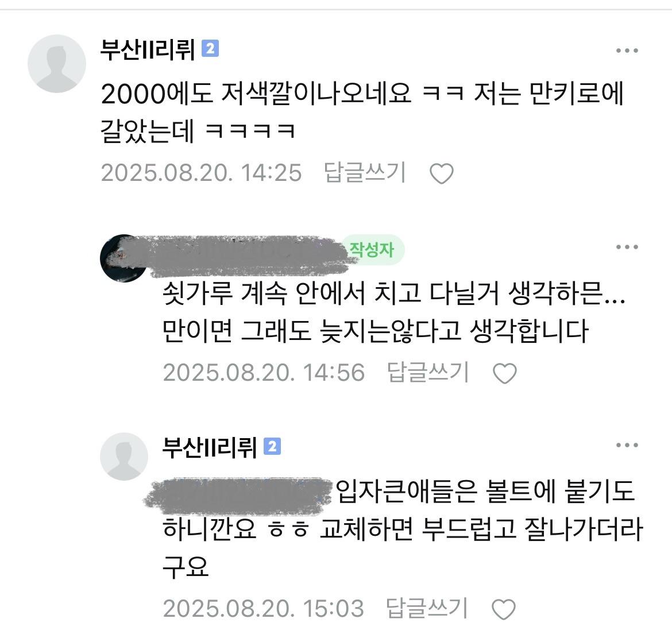The image size is (672, 634).
Task: Like the reply posted at 15:03
Action: point(503,609)
